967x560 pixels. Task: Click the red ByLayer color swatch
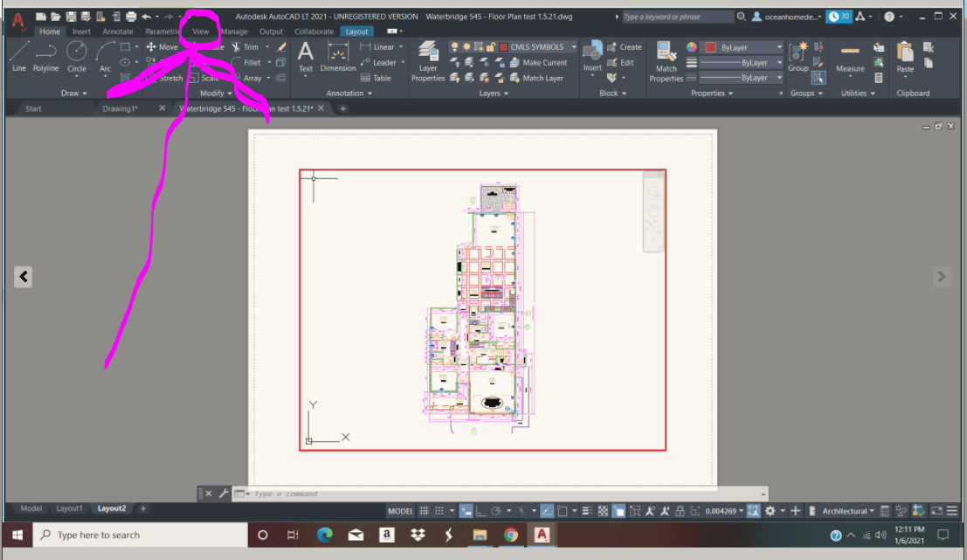(x=709, y=49)
